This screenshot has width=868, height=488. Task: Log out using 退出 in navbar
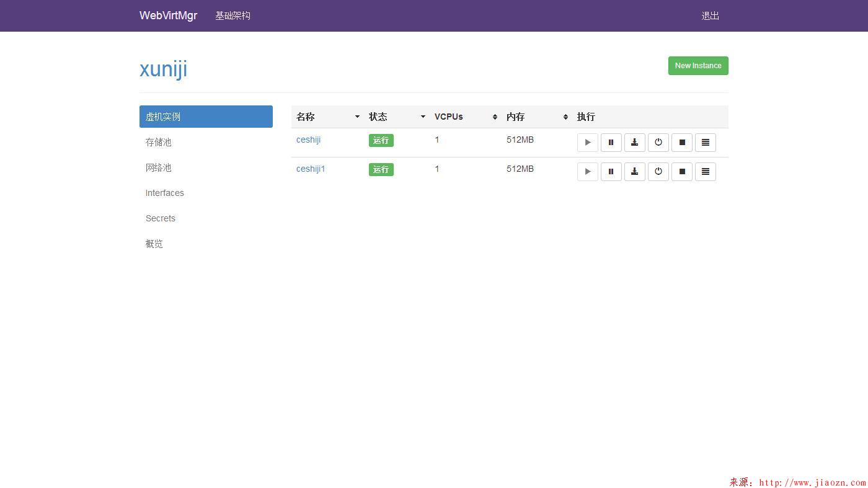(710, 16)
